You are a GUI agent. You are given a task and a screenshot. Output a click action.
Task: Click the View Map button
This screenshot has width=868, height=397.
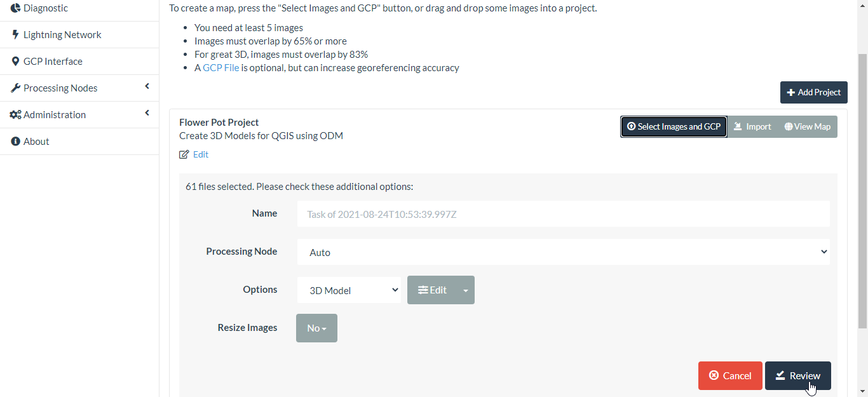coord(807,126)
